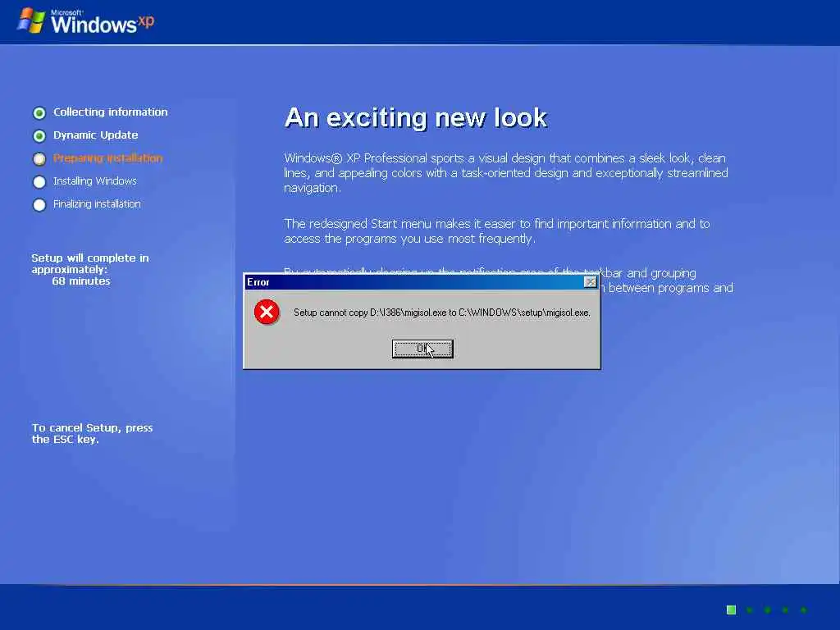
Task: Select the Dynamic Update step bullet
Action: (x=39, y=135)
